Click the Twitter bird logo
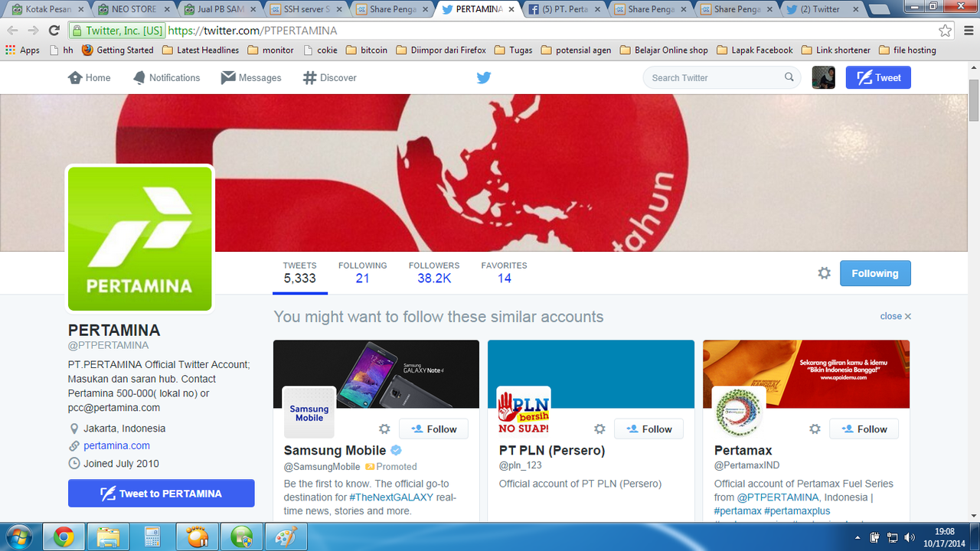The image size is (980, 551). 484,77
